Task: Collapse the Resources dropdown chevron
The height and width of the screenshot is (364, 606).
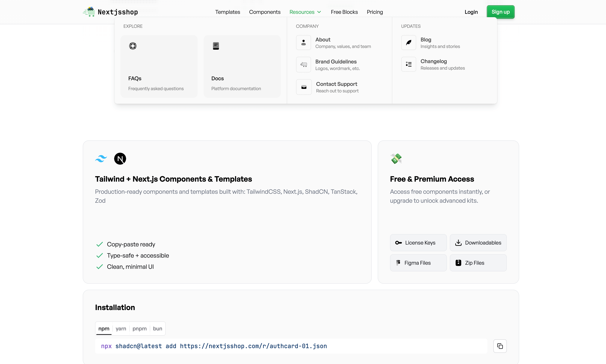Action: point(319,12)
